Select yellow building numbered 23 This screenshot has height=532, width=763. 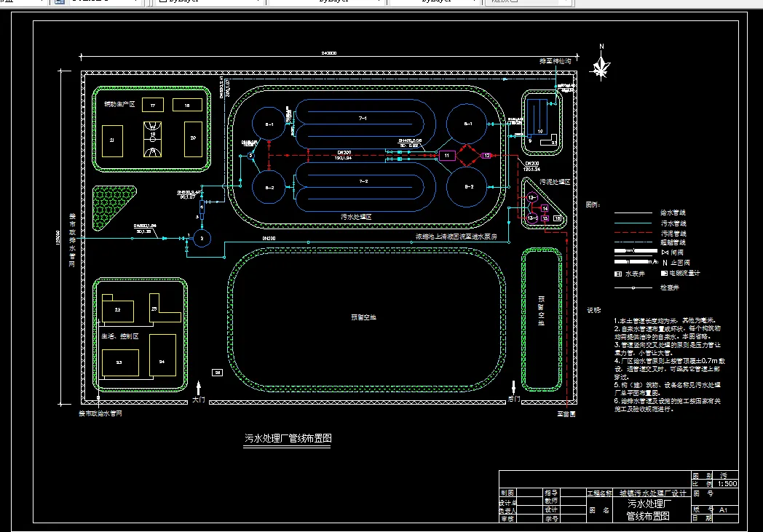tap(120, 362)
